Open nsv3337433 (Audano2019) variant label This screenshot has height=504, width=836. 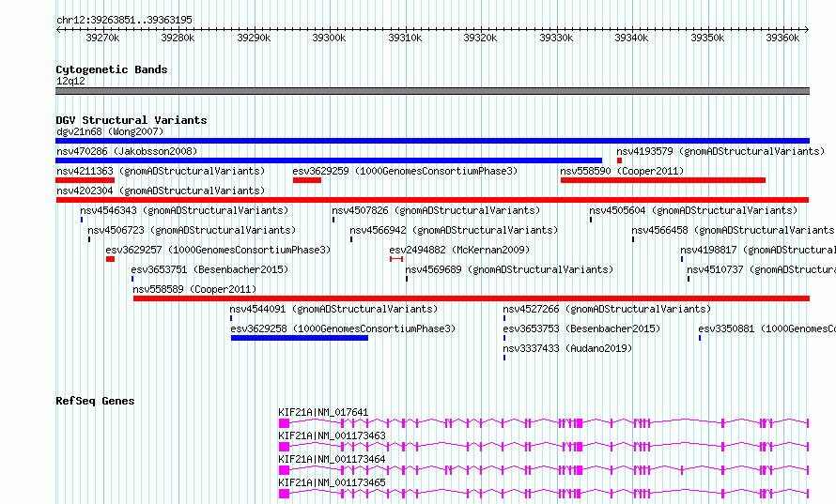[x=567, y=348]
